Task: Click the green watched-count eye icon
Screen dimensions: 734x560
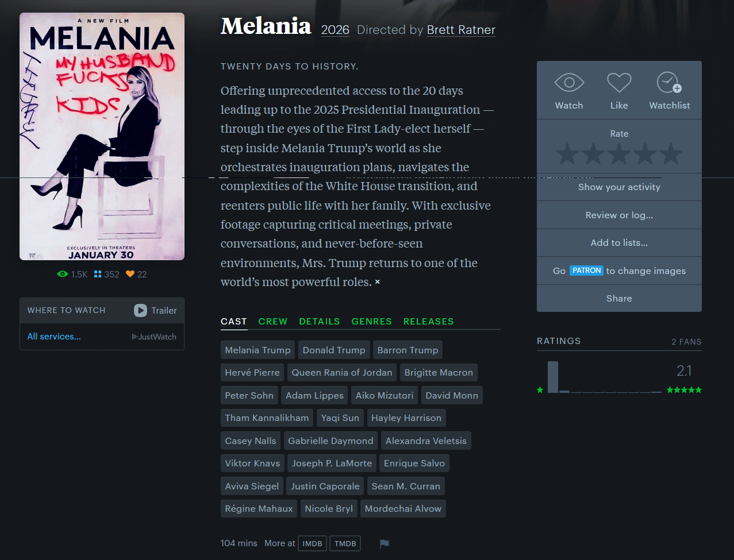Action: [x=63, y=275]
